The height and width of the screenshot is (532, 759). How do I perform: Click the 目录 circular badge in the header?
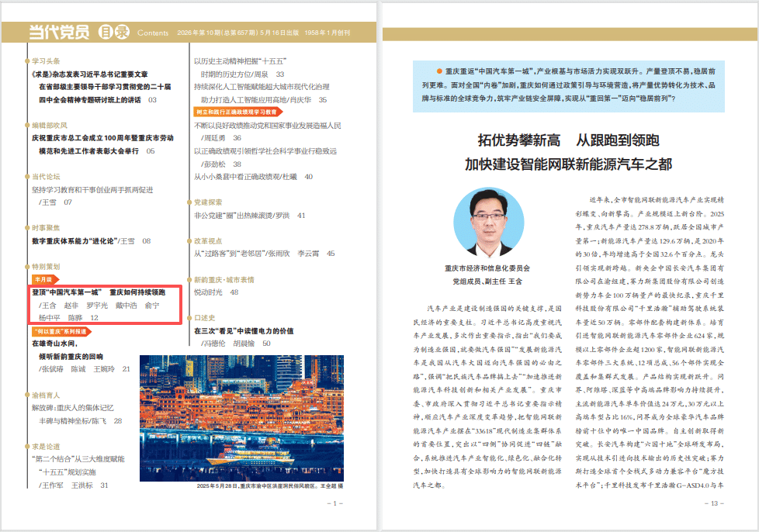point(114,32)
